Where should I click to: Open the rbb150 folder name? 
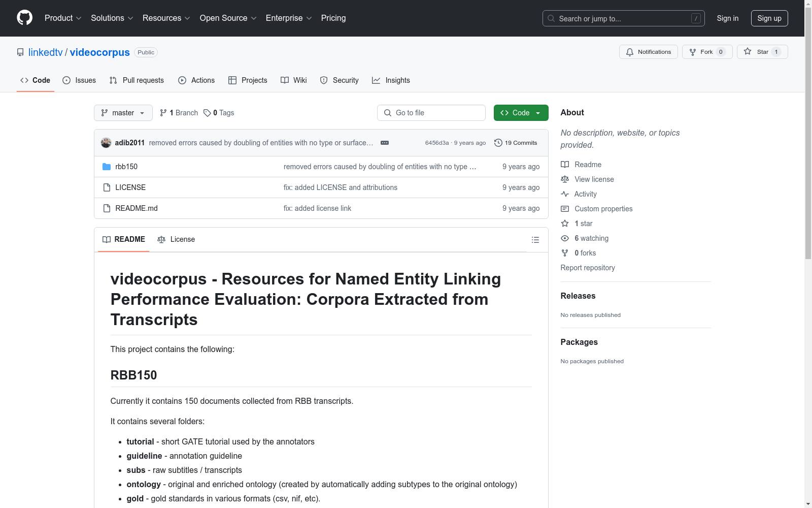click(126, 167)
